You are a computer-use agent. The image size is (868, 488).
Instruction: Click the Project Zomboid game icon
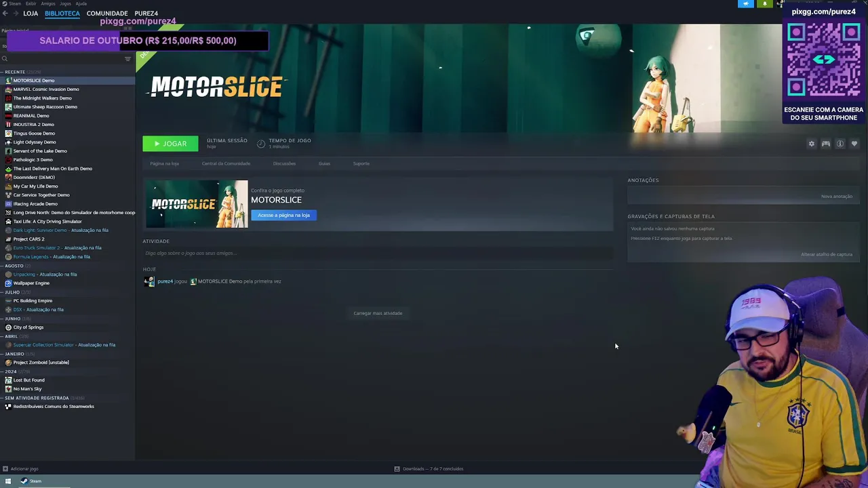pos(8,363)
